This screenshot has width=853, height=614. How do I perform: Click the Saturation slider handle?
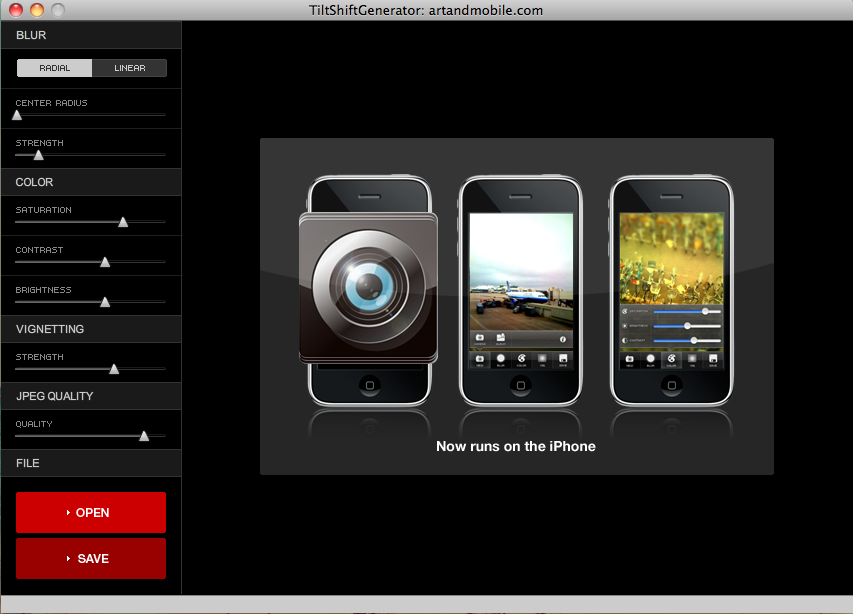pyautogui.click(x=123, y=222)
